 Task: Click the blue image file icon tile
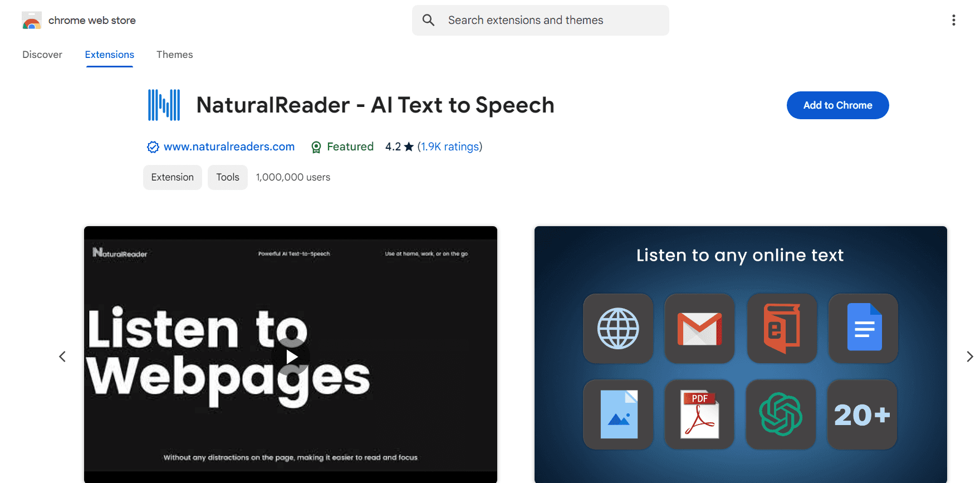[618, 414]
